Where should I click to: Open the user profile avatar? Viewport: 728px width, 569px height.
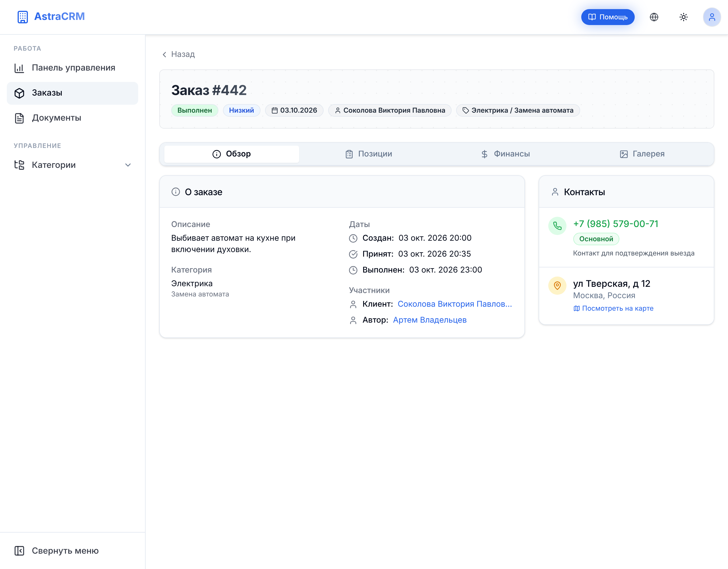pyautogui.click(x=712, y=17)
